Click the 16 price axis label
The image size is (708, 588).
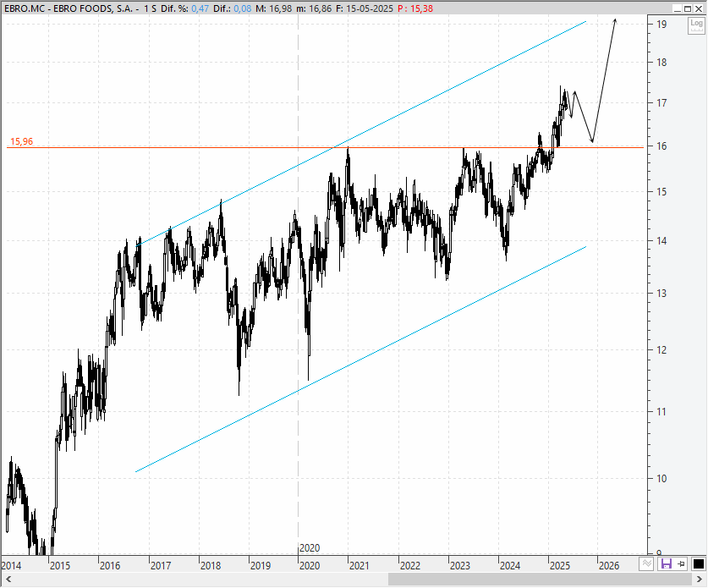click(x=661, y=146)
